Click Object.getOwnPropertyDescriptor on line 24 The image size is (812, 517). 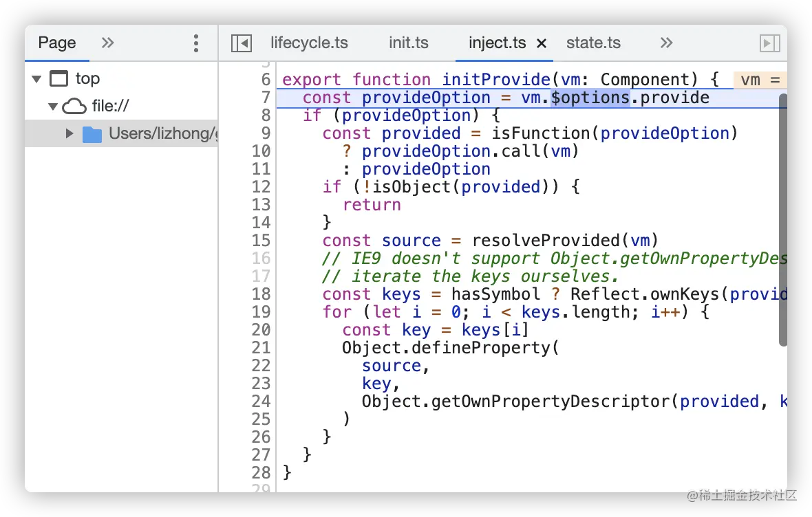(516, 401)
